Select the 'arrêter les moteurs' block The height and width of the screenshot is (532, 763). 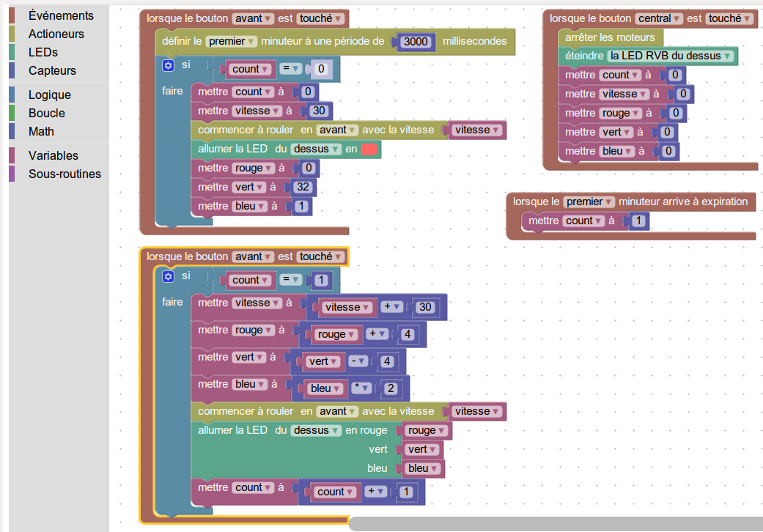coord(610,37)
